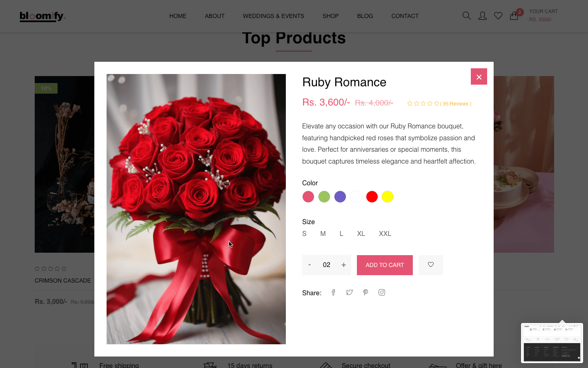This screenshot has width=588, height=368.
Task: Go to Weddings & Events menu
Action: tap(273, 16)
